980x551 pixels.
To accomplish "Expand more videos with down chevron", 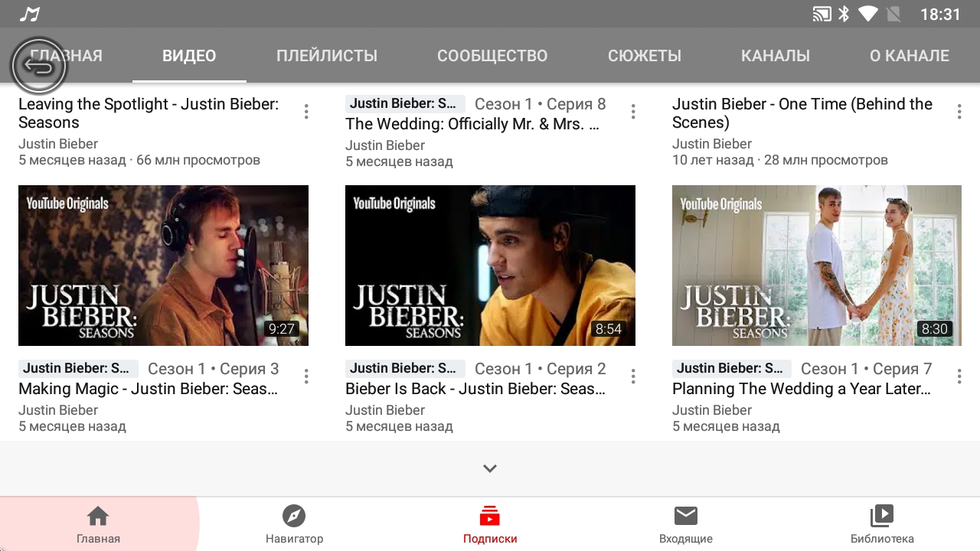I will click(490, 468).
